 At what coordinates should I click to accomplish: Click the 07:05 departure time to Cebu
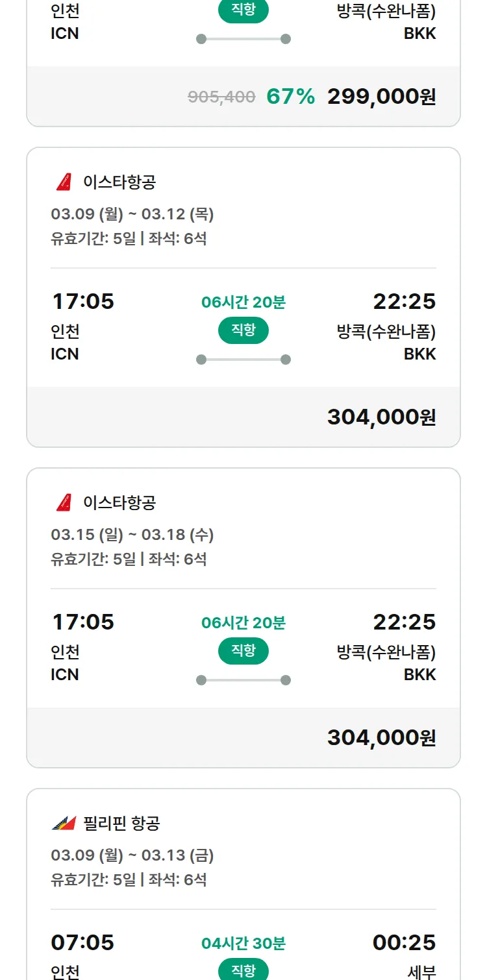(x=82, y=942)
